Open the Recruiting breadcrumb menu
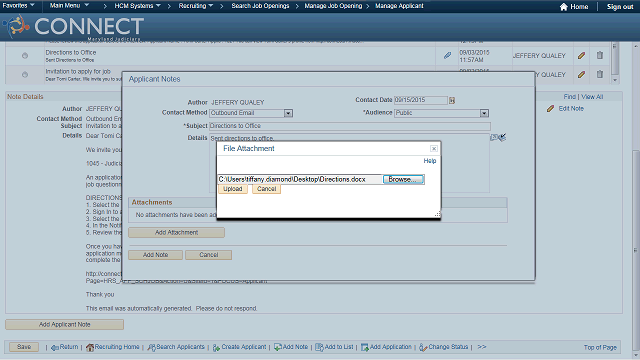This screenshot has height=360, width=640. pos(196,6)
